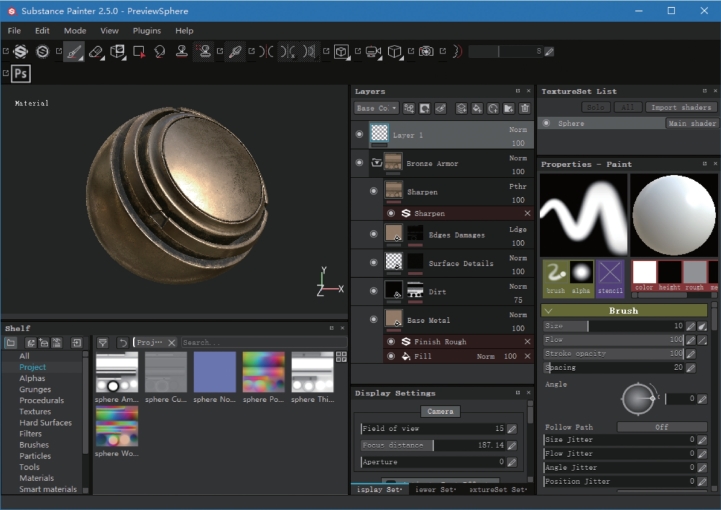Click the white color channel swatch
721x510 pixels.
point(644,272)
